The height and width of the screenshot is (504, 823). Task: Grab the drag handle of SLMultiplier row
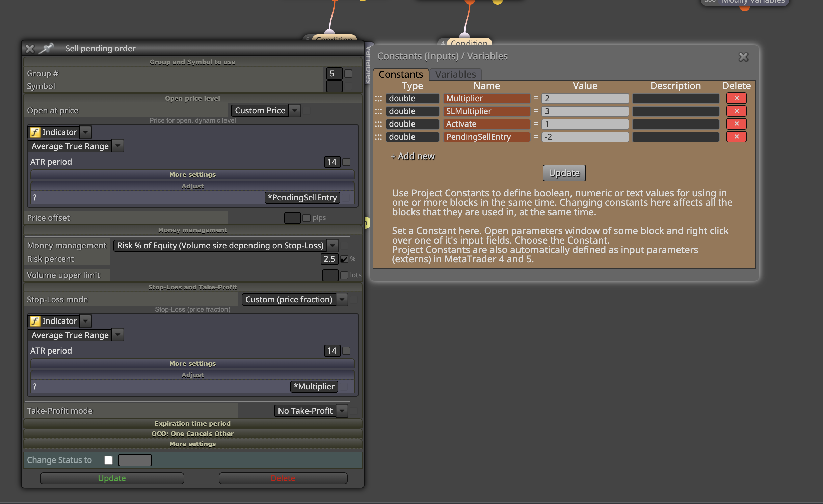coord(378,111)
